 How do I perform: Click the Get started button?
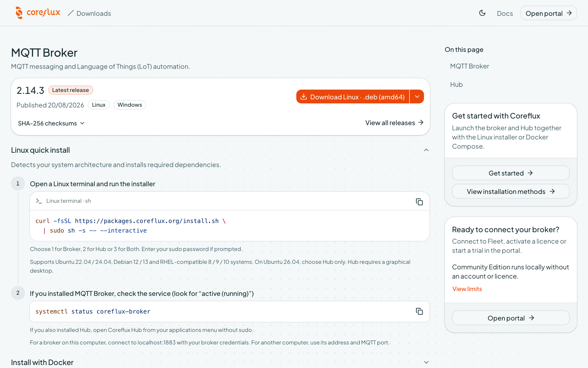point(511,173)
